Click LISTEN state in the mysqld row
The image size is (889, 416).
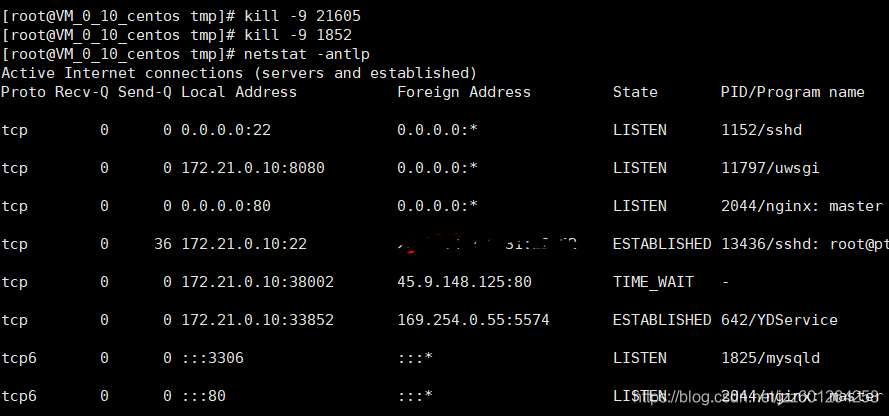pyautogui.click(x=640, y=358)
